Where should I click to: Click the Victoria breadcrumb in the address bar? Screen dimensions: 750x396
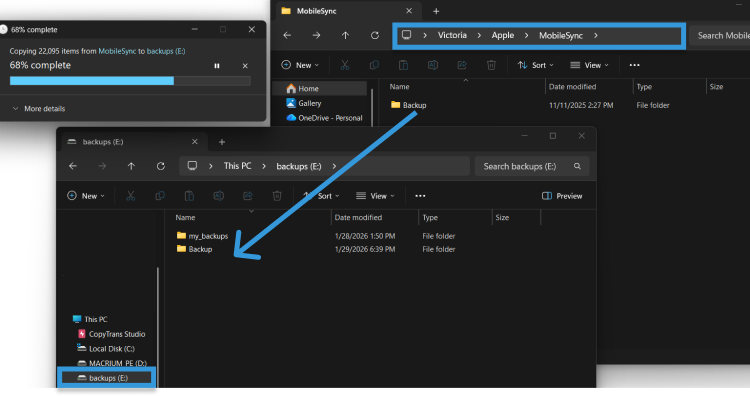coord(452,35)
